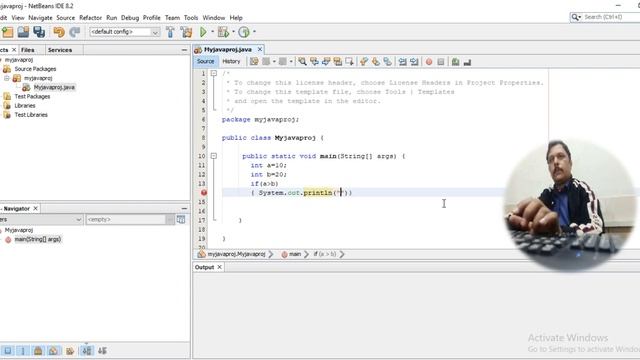The height and width of the screenshot is (360, 640).
Task: Click the Profile Project toolbar icon
Action: [x=244, y=32]
